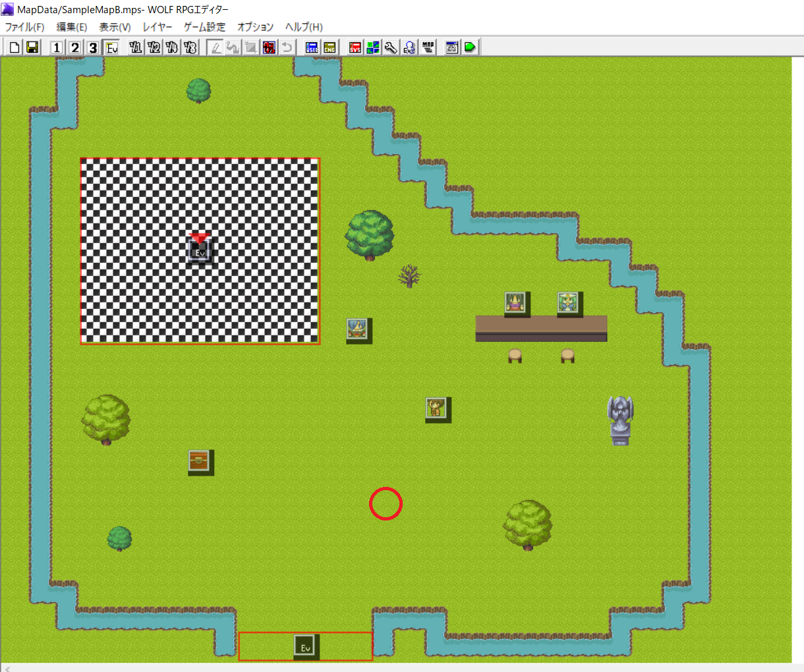Open the window-style icon beside MAP
The width and height of the screenshot is (804, 672).
pyautogui.click(x=451, y=47)
